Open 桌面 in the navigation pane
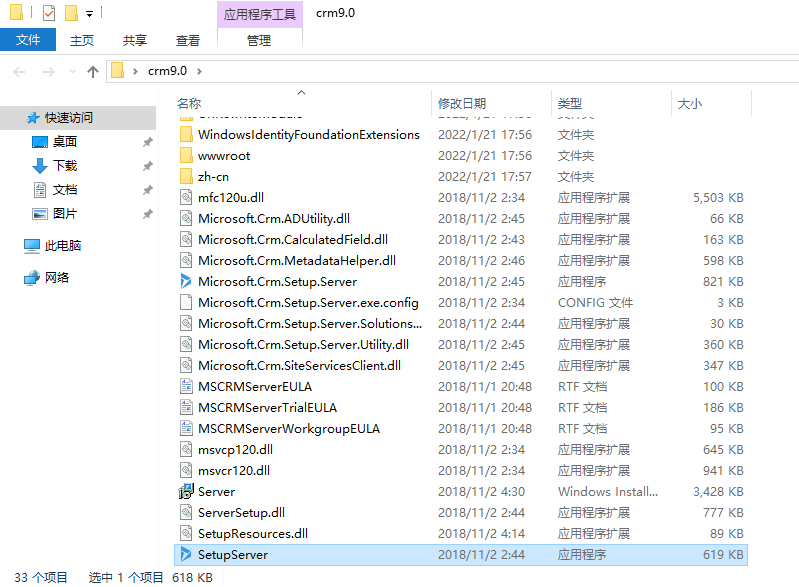The width and height of the screenshot is (799, 587). (x=65, y=142)
